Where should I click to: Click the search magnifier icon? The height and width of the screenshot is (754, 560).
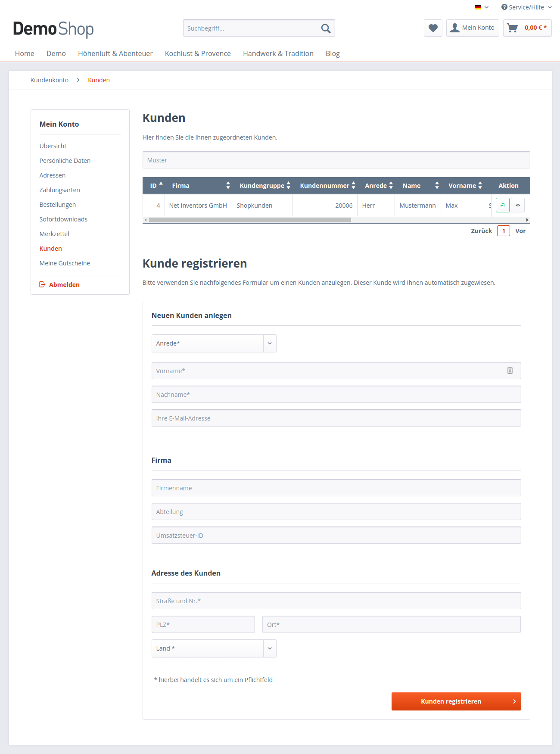[326, 28]
